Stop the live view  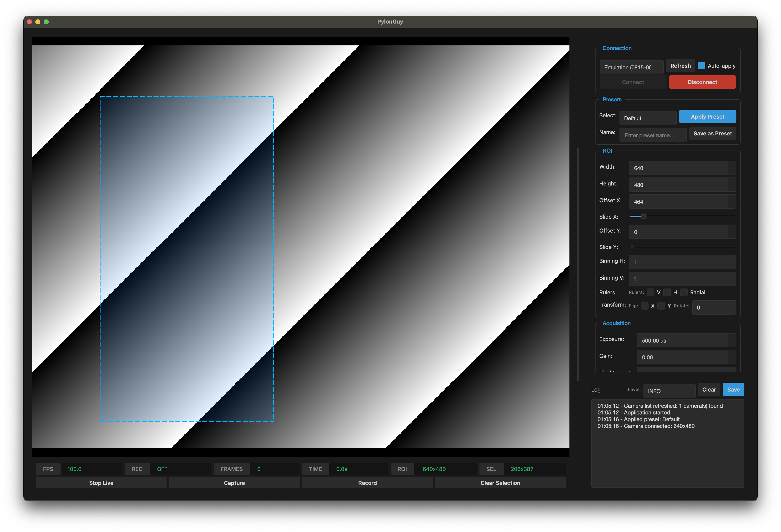pos(101,483)
